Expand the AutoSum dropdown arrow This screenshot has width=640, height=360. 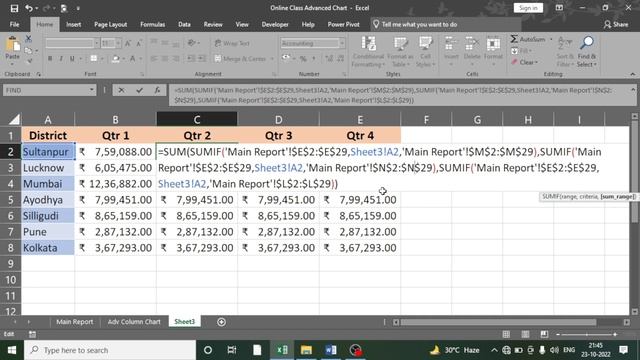551,40
